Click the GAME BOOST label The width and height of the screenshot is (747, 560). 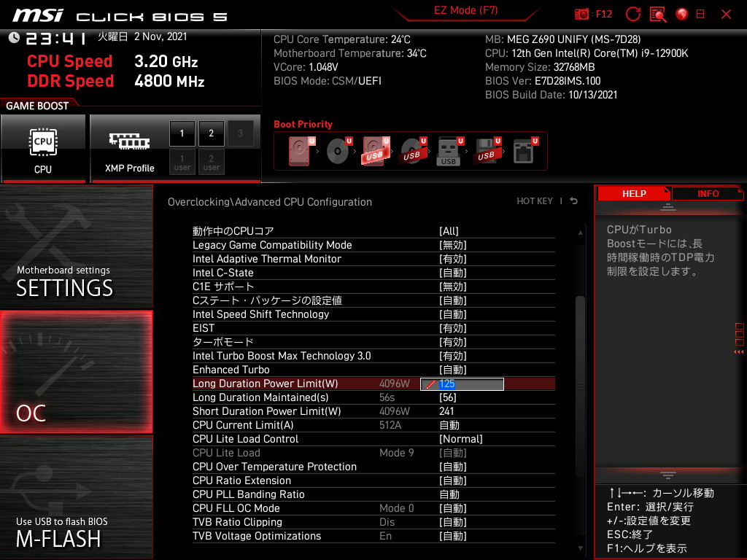click(37, 106)
